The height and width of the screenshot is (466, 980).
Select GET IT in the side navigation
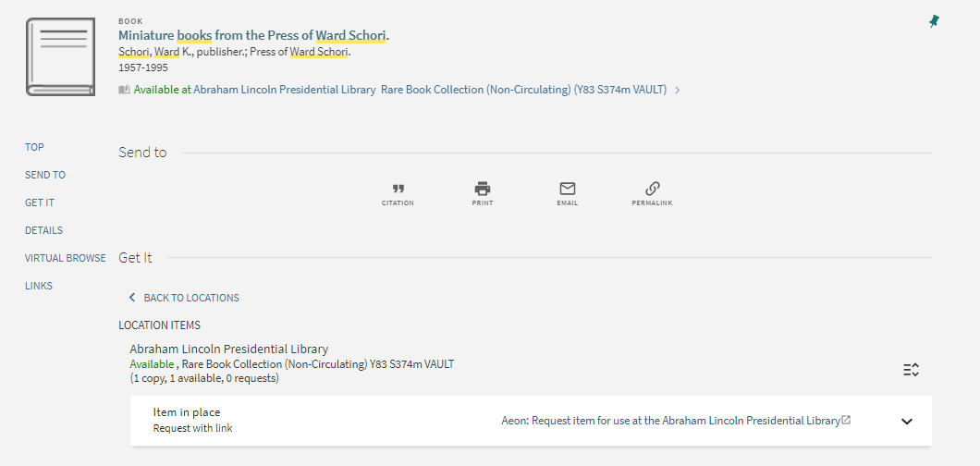(x=40, y=202)
